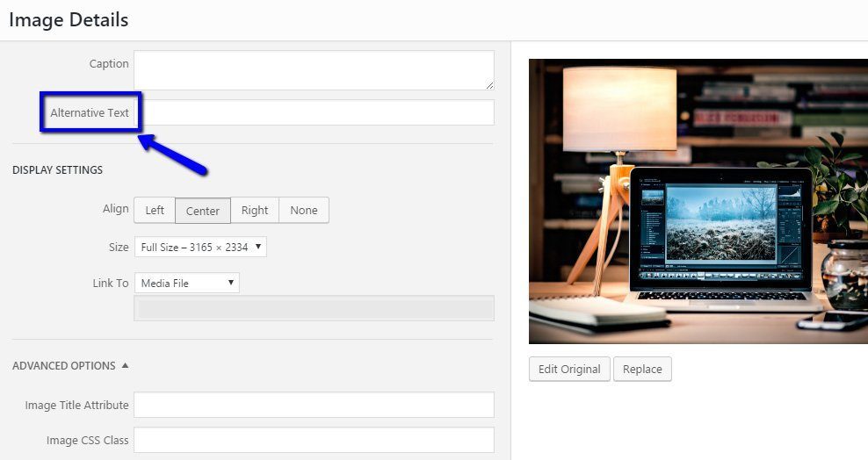
Task: Collapse the Advanced Options section
Action: pos(70,365)
